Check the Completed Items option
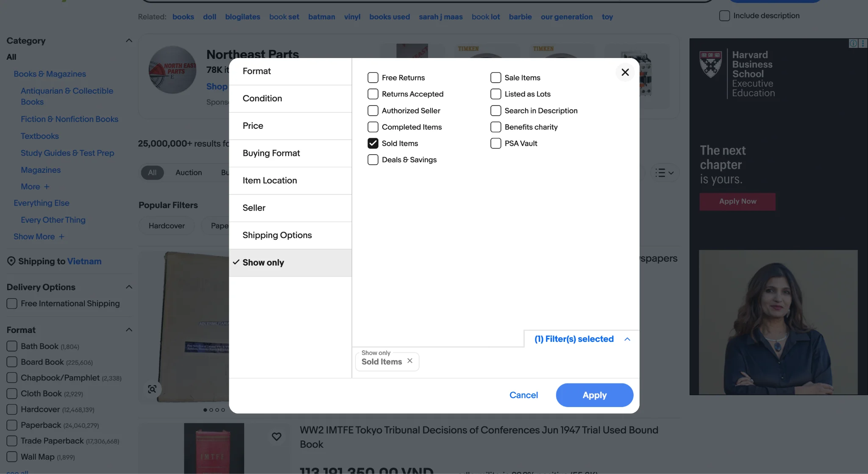This screenshot has height=474, width=868. point(373,127)
